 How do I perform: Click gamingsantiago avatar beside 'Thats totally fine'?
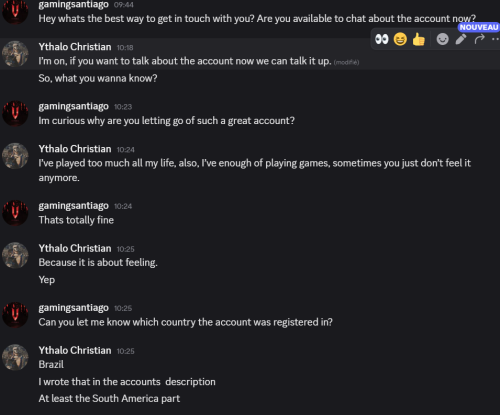point(15,213)
